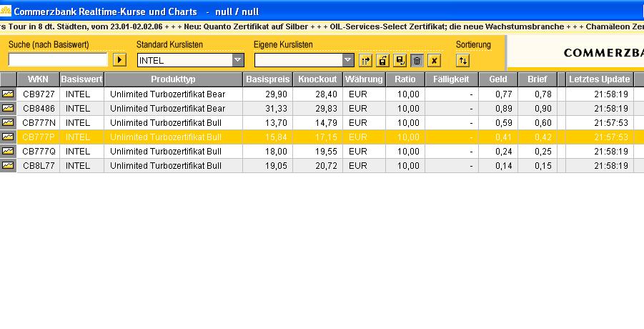Click Geld value 0,89

(x=503, y=109)
